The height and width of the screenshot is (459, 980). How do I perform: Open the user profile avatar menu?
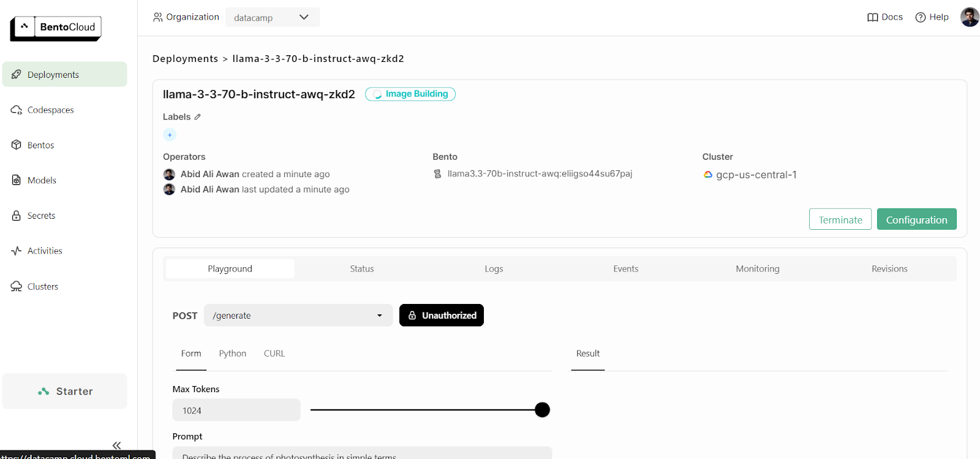(970, 17)
